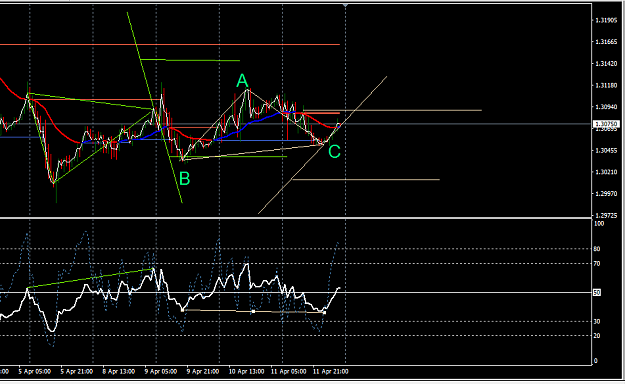Click the green wave label C
The width and height of the screenshot is (625, 384).
pos(334,152)
